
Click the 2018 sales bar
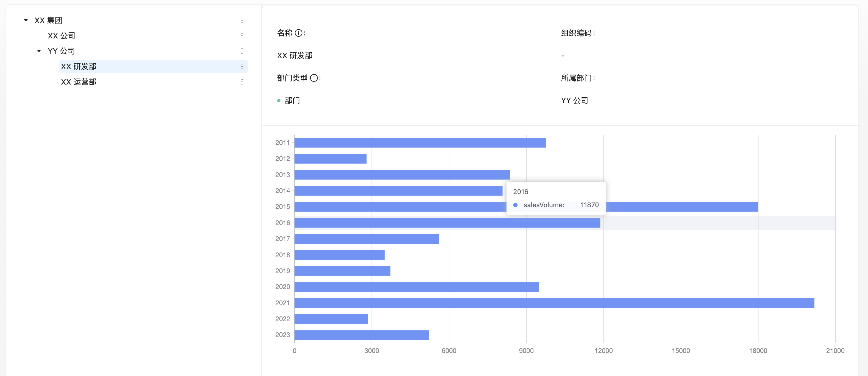339,255
